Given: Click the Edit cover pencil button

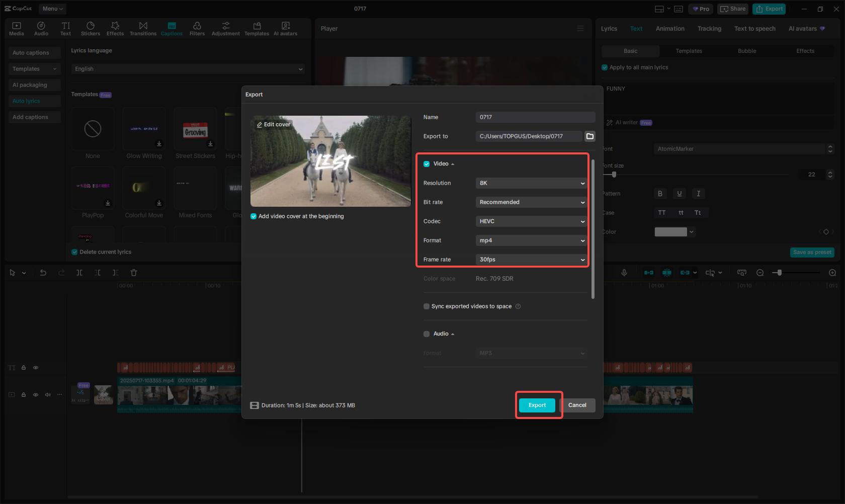Looking at the screenshot, I should point(273,124).
